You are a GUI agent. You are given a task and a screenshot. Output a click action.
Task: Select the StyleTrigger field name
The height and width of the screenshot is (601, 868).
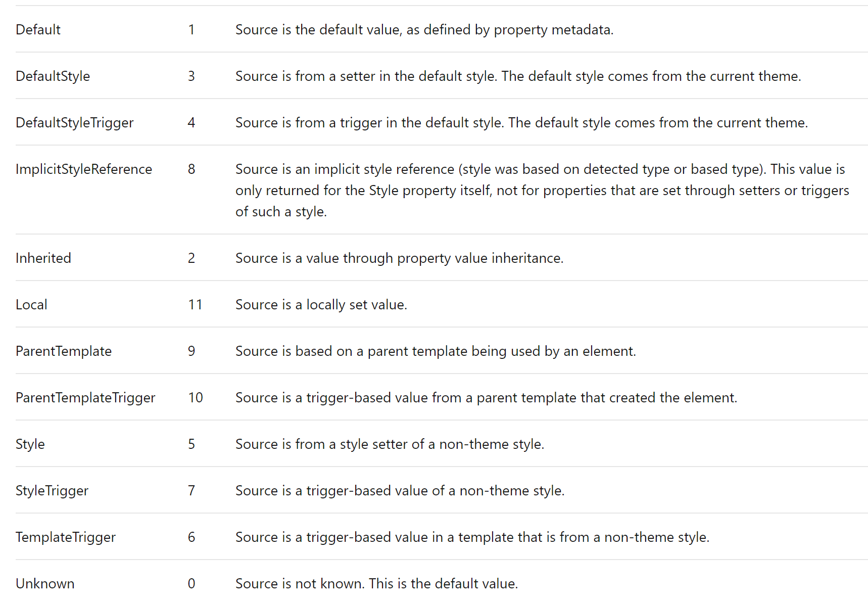[52, 491]
